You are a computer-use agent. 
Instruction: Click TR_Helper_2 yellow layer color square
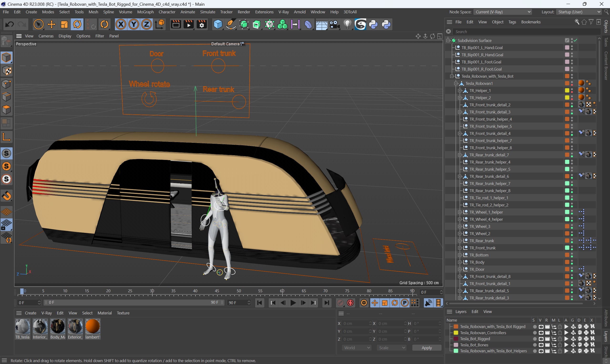pos(567,98)
